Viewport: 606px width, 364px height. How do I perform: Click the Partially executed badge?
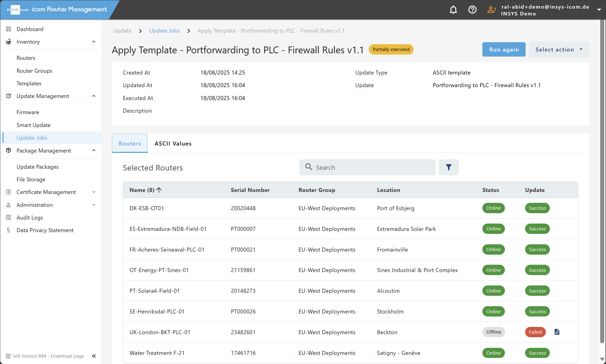coord(391,50)
